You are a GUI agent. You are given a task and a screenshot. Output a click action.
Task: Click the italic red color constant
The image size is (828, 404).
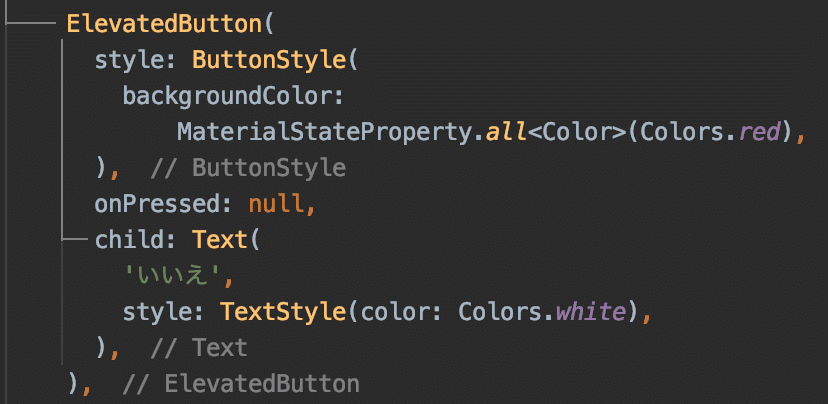[761, 132]
